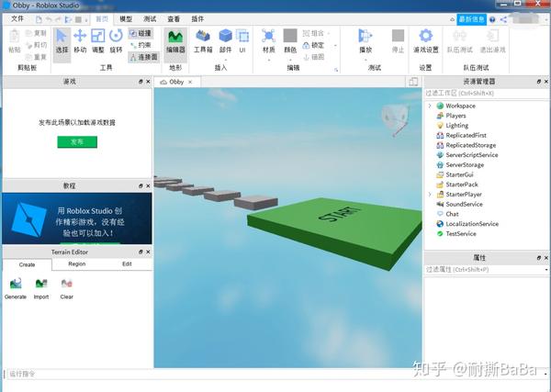
Task: Click 队伍测试 team test icon
Action: [x=460, y=42]
